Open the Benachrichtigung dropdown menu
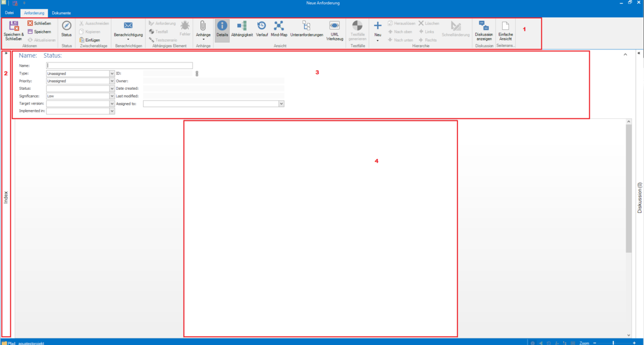Image resolution: width=644 pixels, height=345 pixels. [x=128, y=39]
